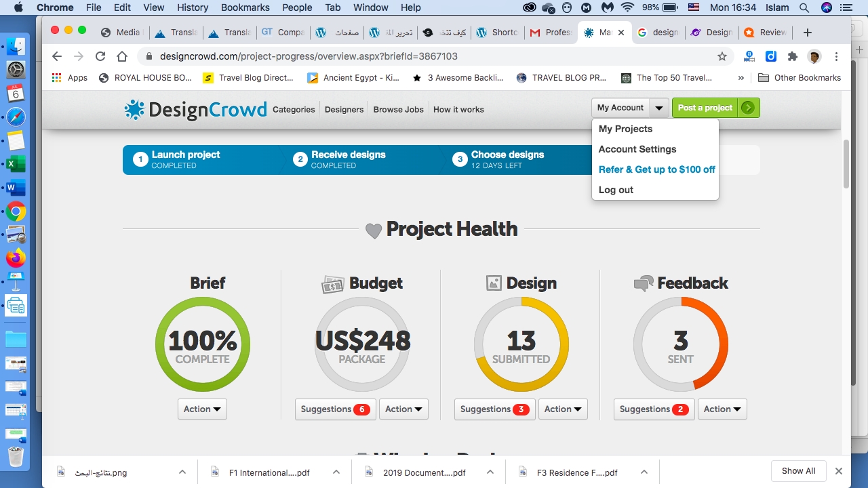868x488 pixels.
Task: Open the Chrome profile avatar
Action: (x=814, y=56)
